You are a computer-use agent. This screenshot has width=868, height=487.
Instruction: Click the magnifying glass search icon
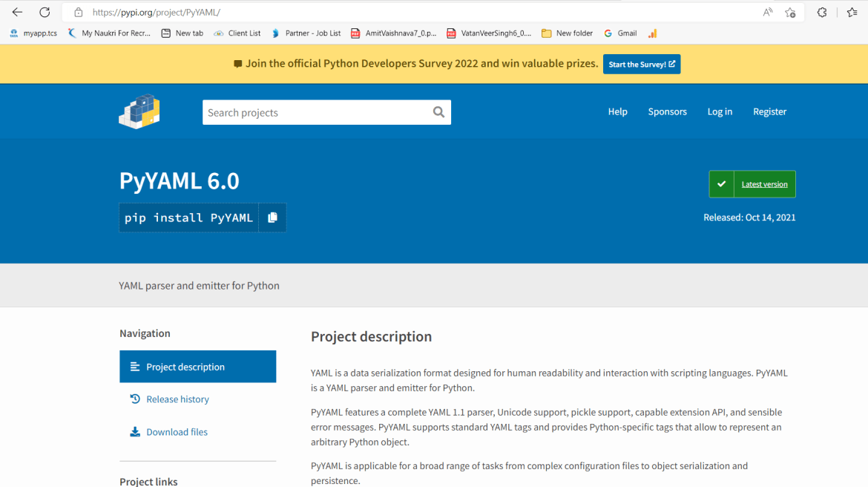(x=439, y=112)
